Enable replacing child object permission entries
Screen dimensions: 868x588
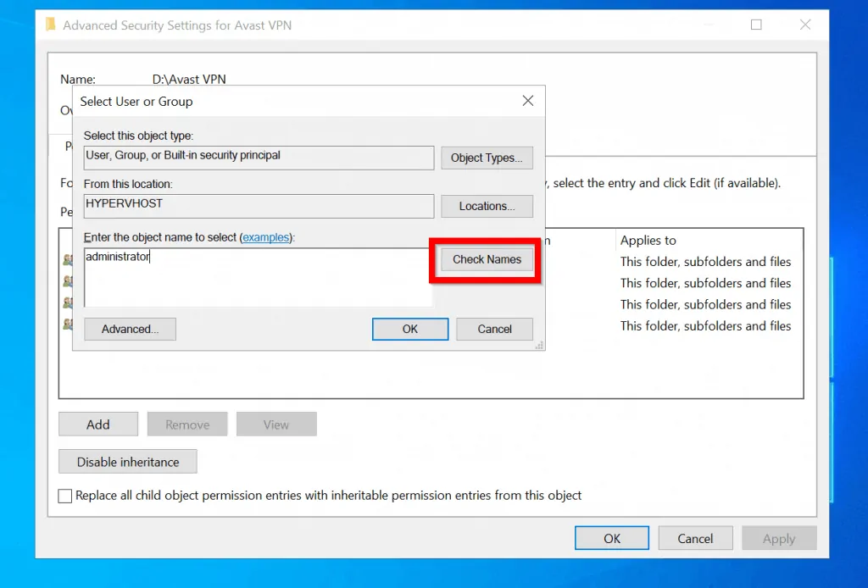point(64,496)
